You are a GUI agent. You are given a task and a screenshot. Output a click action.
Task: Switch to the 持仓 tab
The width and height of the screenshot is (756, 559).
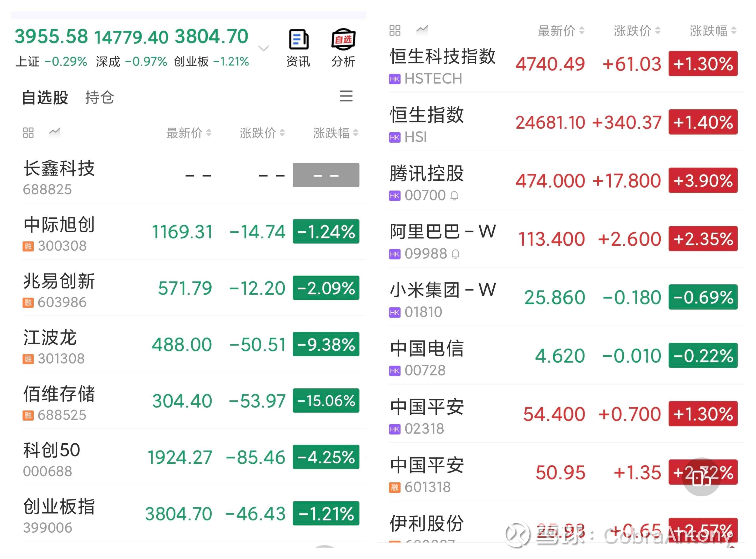99,98
